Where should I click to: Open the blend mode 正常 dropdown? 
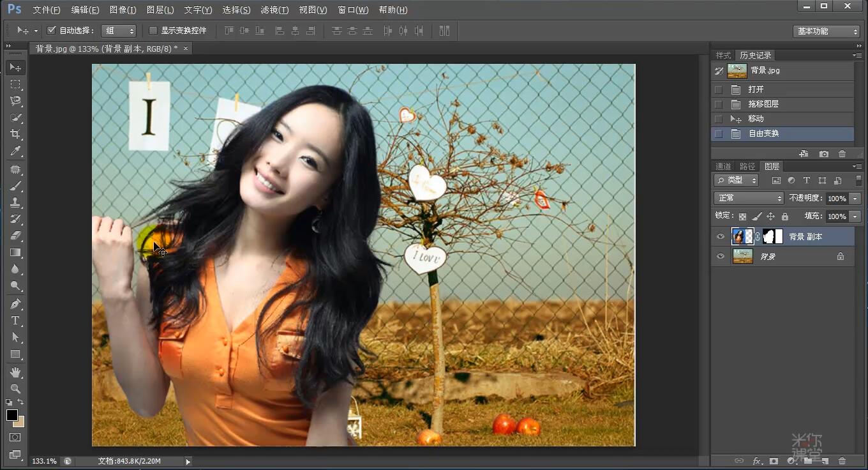(749, 199)
